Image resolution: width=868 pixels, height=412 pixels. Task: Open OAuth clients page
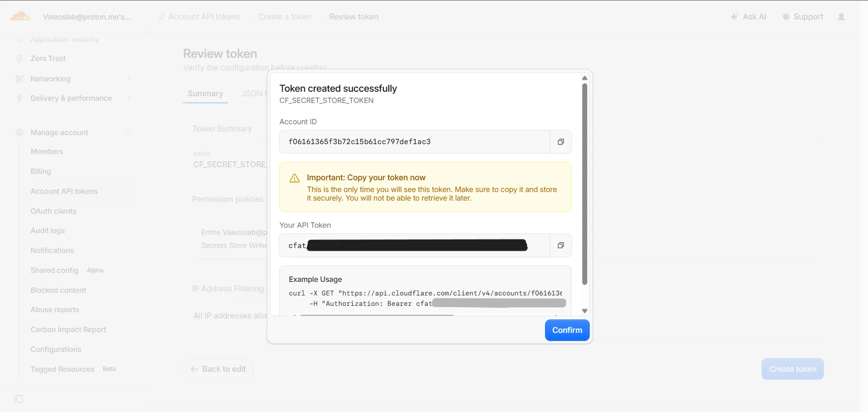tap(53, 211)
